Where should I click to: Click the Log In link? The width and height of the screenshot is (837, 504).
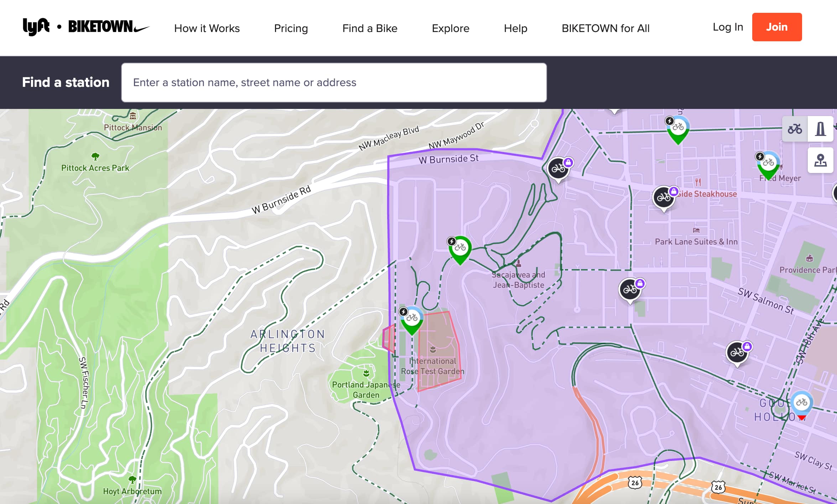click(727, 27)
